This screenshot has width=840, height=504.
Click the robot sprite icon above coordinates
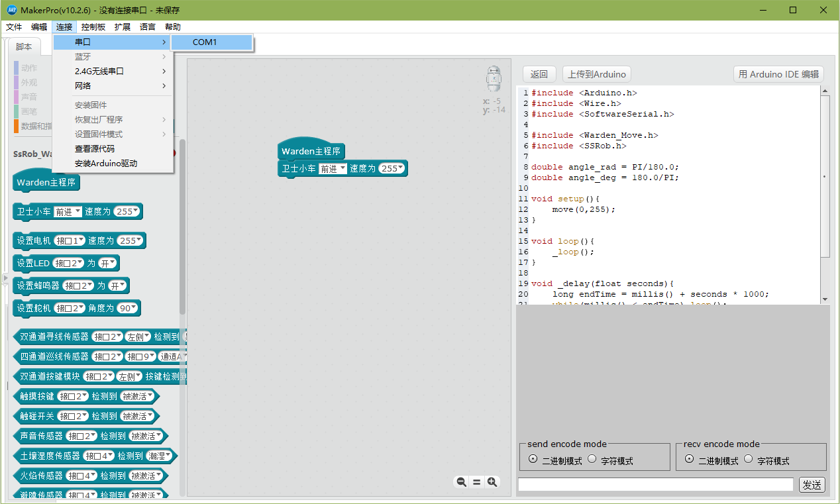click(494, 79)
